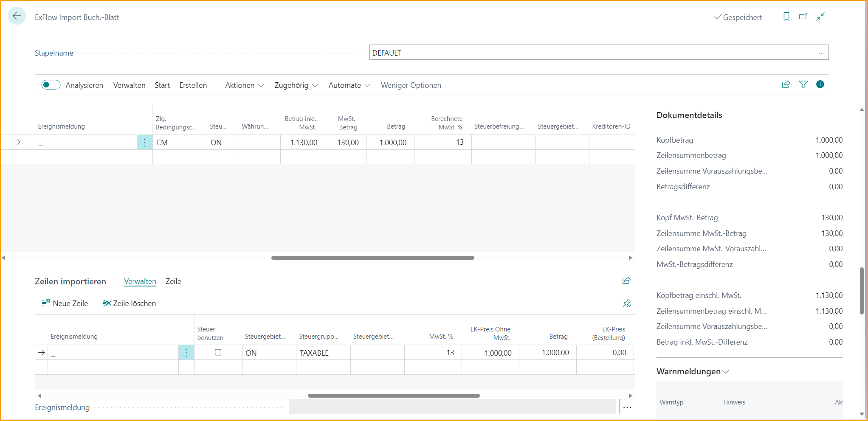868x421 pixels.
Task: Click the bookmark icon in the header
Action: tap(786, 17)
